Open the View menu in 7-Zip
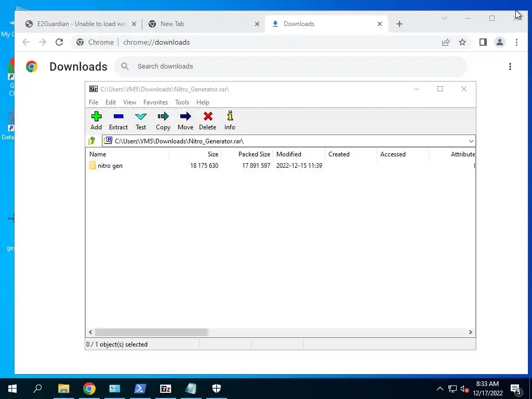Viewport: 532px width, 399px height. point(129,102)
